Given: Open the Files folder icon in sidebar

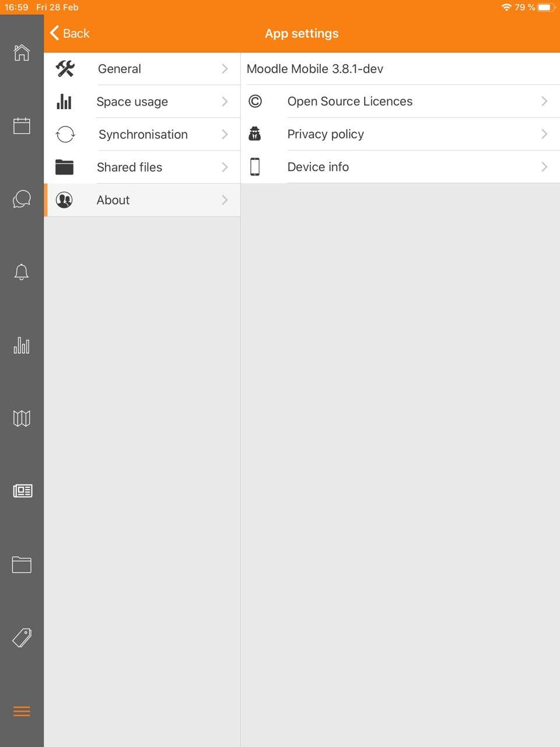Looking at the screenshot, I should pos(22,564).
